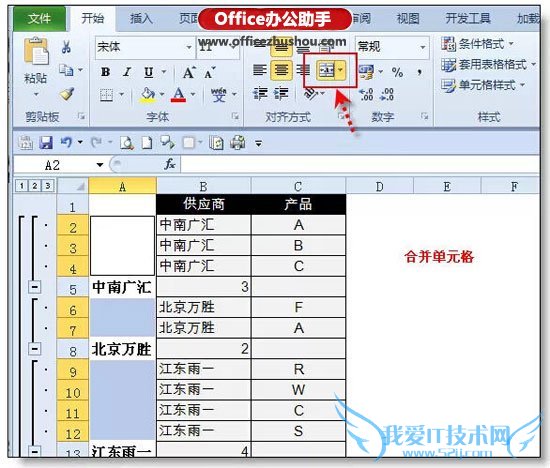Select the Format Painter brush
The height and width of the screenshot is (468, 550).
(x=67, y=94)
